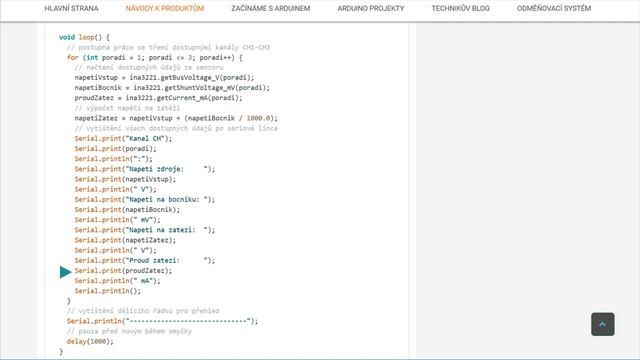Open ODMĚŇOVACÍ SYSTÉM menu item
Viewport: 640px width, 360px height.
554,8
